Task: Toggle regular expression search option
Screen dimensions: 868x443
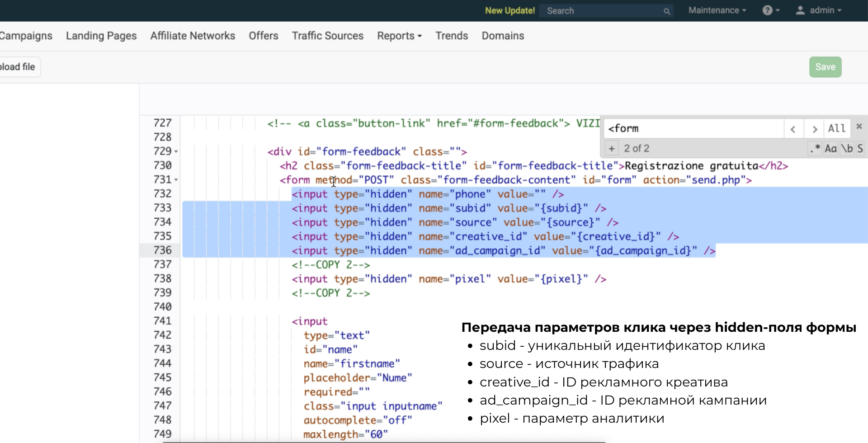Action: [815, 149]
